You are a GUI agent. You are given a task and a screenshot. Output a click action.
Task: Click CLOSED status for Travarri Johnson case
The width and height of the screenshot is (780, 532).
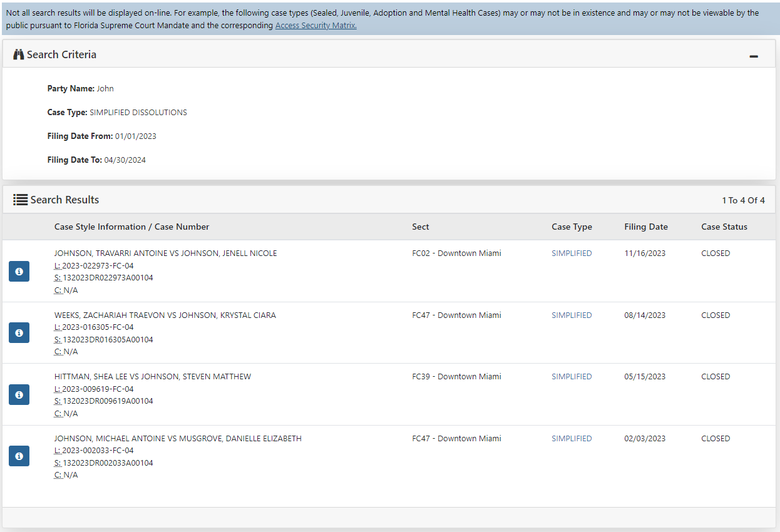tap(716, 253)
